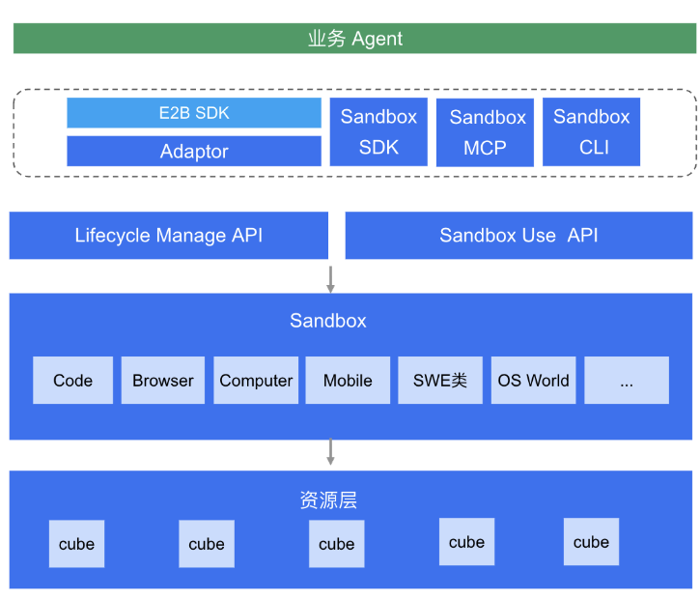Click the arrow between API and Sandbox layers

(330, 277)
